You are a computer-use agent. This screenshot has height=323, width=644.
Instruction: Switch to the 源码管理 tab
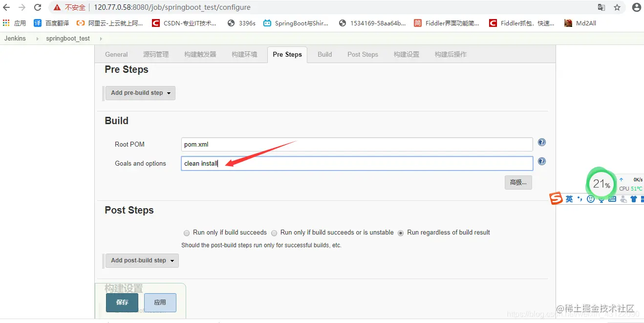click(x=156, y=54)
